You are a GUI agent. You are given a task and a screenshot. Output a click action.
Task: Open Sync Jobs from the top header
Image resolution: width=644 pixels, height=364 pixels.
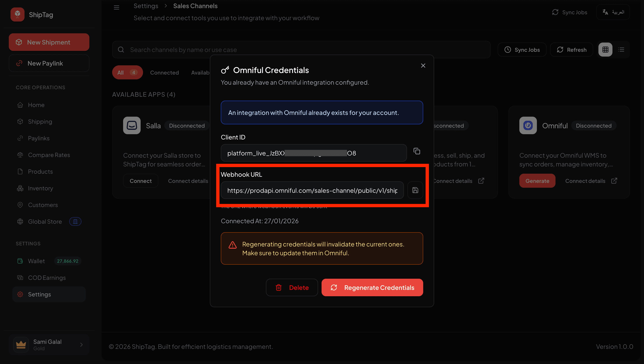pyautogui.click(x=570, y=12)
